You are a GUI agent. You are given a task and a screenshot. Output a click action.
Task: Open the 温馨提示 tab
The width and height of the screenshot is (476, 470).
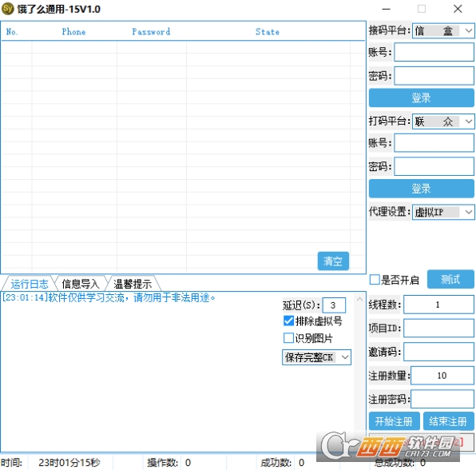(133, 284)
